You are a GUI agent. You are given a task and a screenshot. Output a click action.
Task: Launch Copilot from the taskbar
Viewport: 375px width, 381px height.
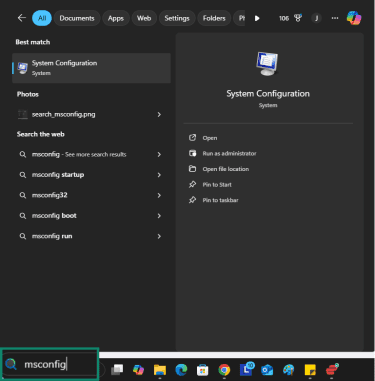(138, 370)
